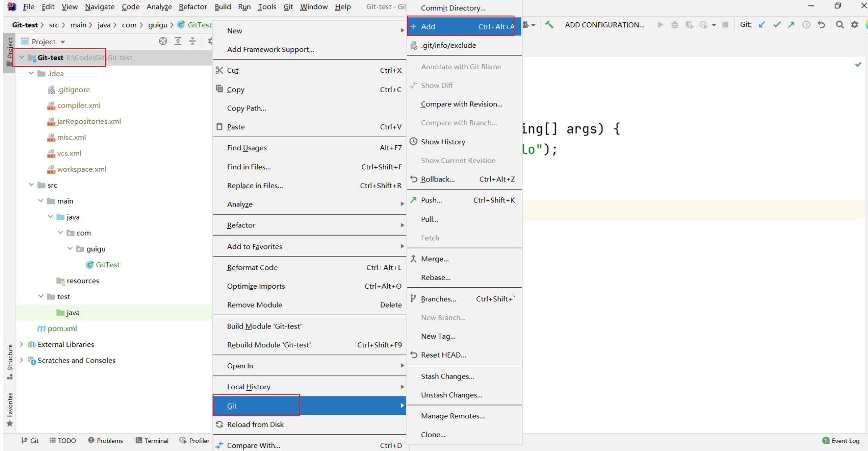The image size is (868, 451).
Task: Open the Navigate menu in menu bar
Action: click(x=99, y=7)
